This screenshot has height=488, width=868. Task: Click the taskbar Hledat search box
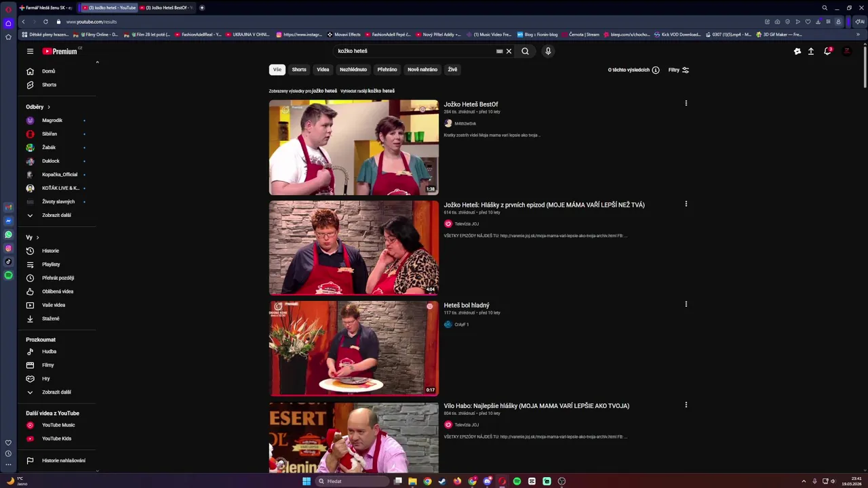[x=353, y=481]
